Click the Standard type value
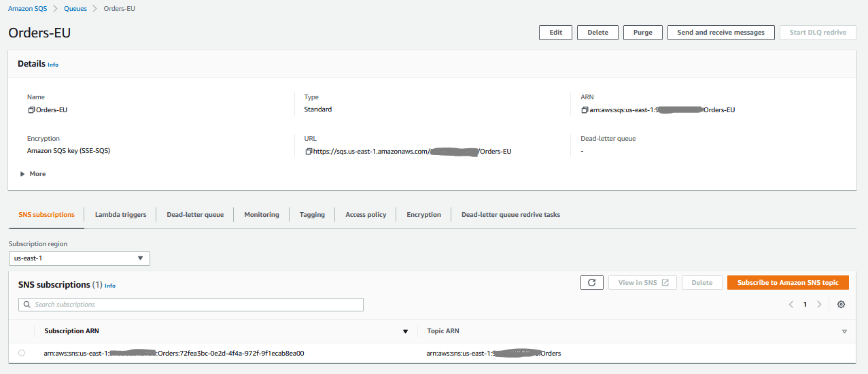The image size is (868, 374). 318,109
